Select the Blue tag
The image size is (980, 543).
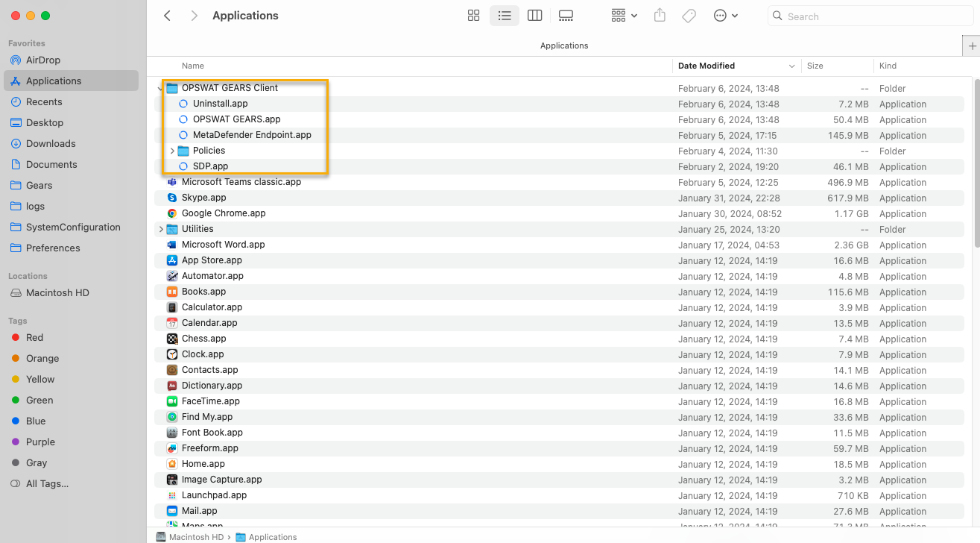pyautogui.click(x=71, y=421)
